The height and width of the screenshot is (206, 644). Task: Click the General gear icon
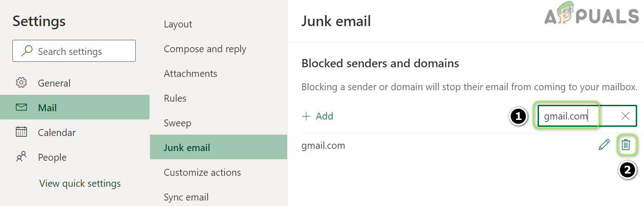[21, 83]
